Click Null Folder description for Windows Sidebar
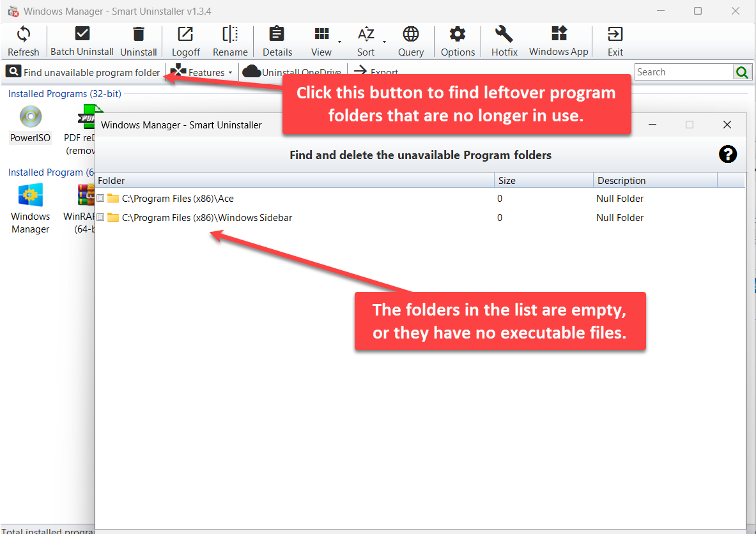The image size is (756, 534). click(x=619, y=218)
